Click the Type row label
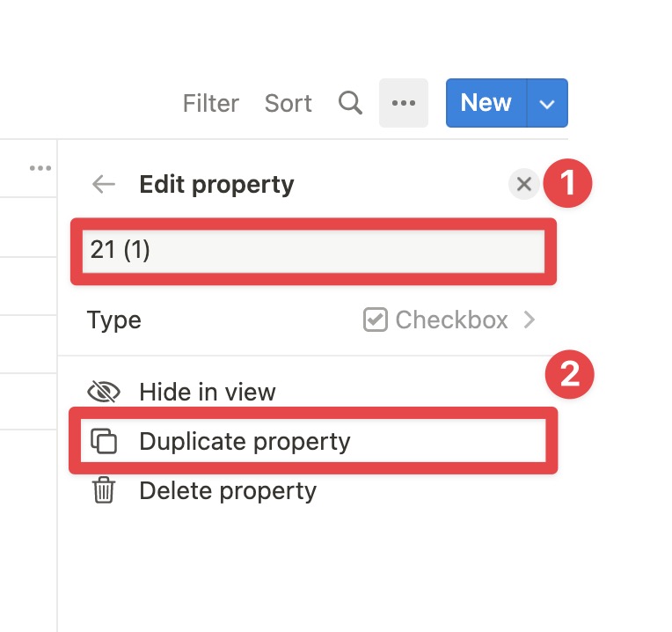672x632 pixels. tap(114, 320)
